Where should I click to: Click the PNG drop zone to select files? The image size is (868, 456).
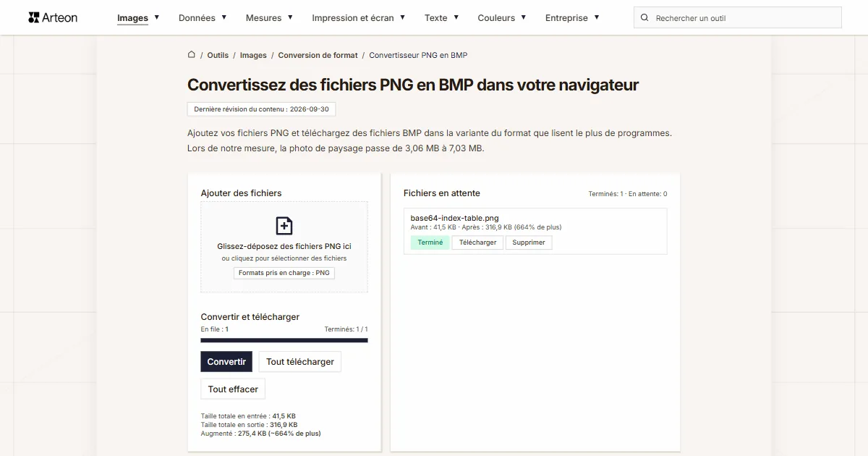click(284, 247)
